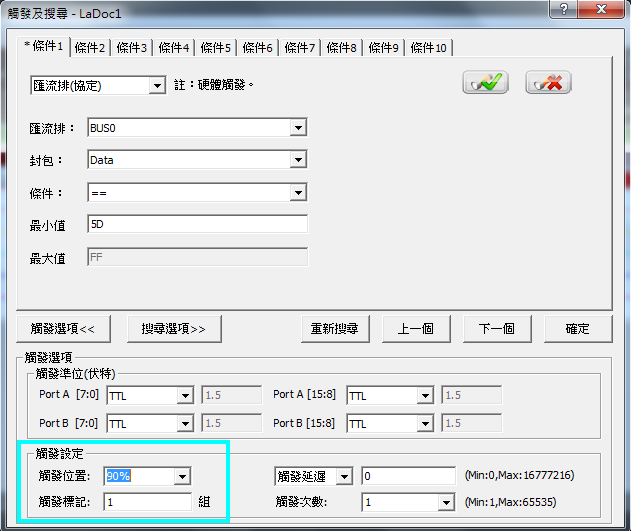Click the 重新搜尋 button
This screenshot has width=631, height=531.
[335, 329]
